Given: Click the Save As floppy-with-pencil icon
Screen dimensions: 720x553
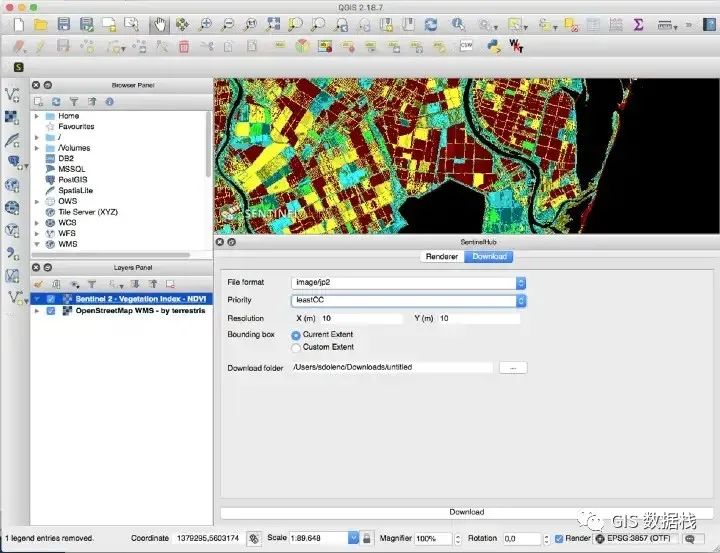Looking at the screenshot, I should coord(86,24).
